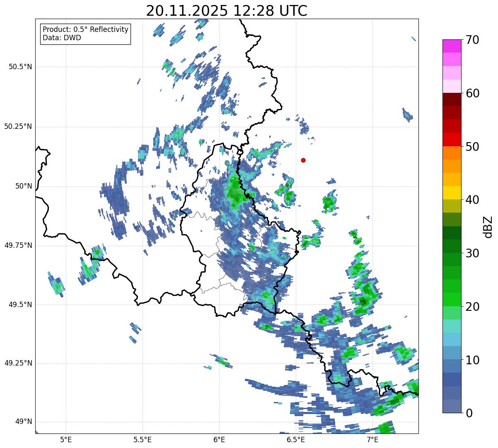Click the 49.75°N latitude label
The width and height of the screenshot is (498, 448).
click(18, 245)
